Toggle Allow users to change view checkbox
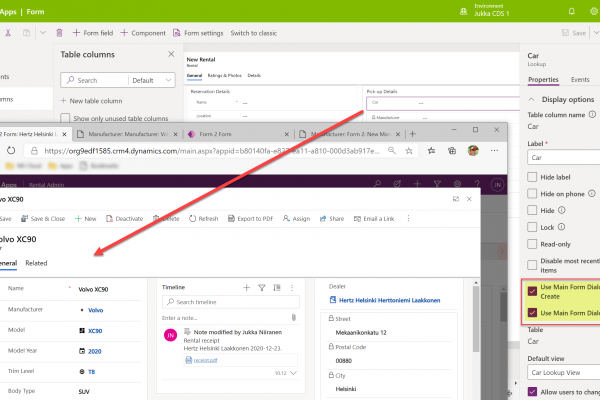The width and height of the screenshot is (600, 400). pyautogui.click(x=532, y=392)
